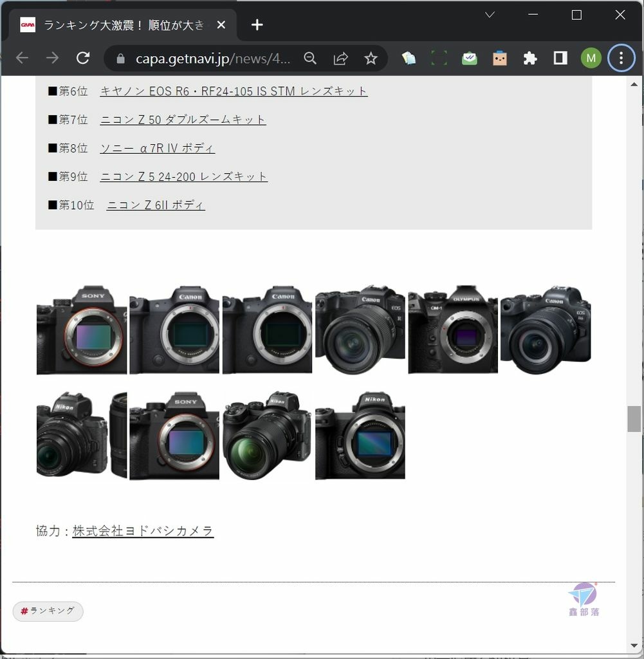Open the green checkmark inbox extension
This screenshot has width=644, height=659.
point(469,58)
